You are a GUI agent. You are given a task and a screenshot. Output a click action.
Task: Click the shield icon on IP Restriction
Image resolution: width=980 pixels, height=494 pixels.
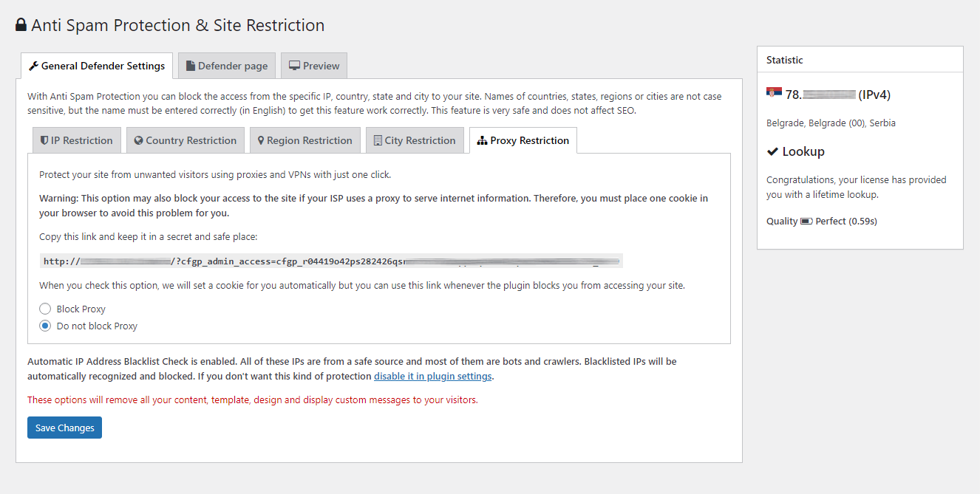pos(44,140)
